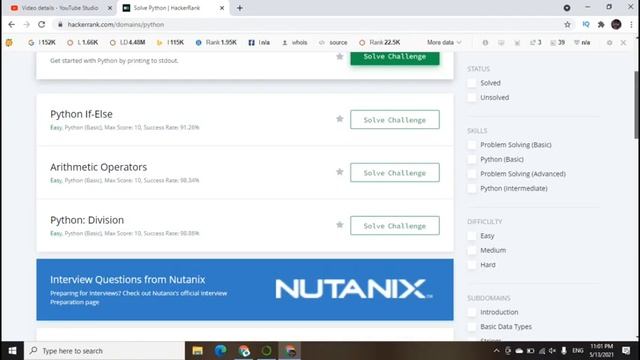
Task: Solve Challenge for Python If-Else
Action: click(395, 120)
